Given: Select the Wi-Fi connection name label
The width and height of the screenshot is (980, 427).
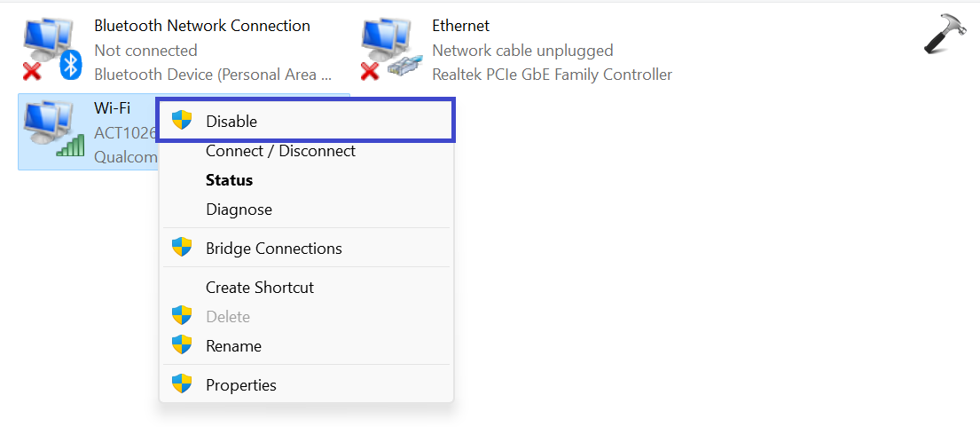Looking at the screenshot, I should coord(112,108).
